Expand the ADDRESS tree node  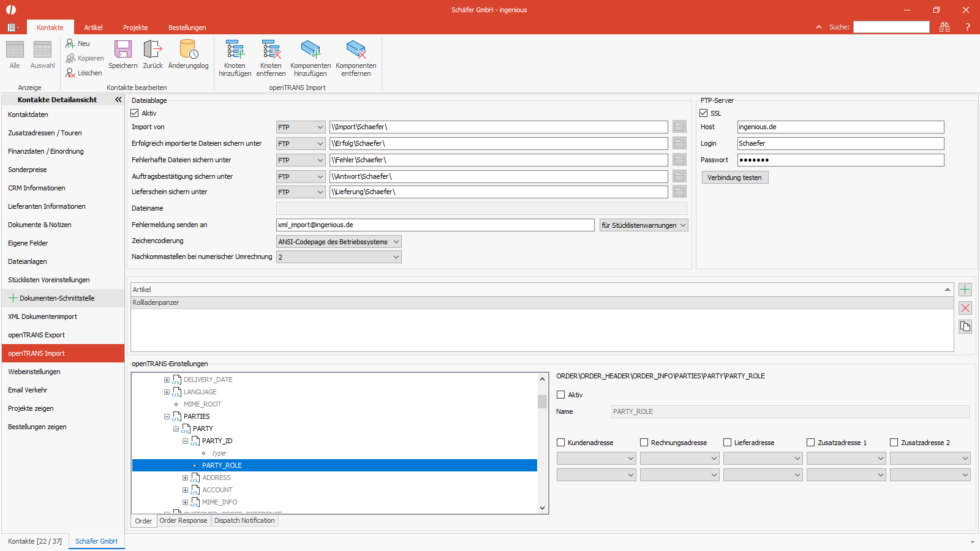pos(185,478)
